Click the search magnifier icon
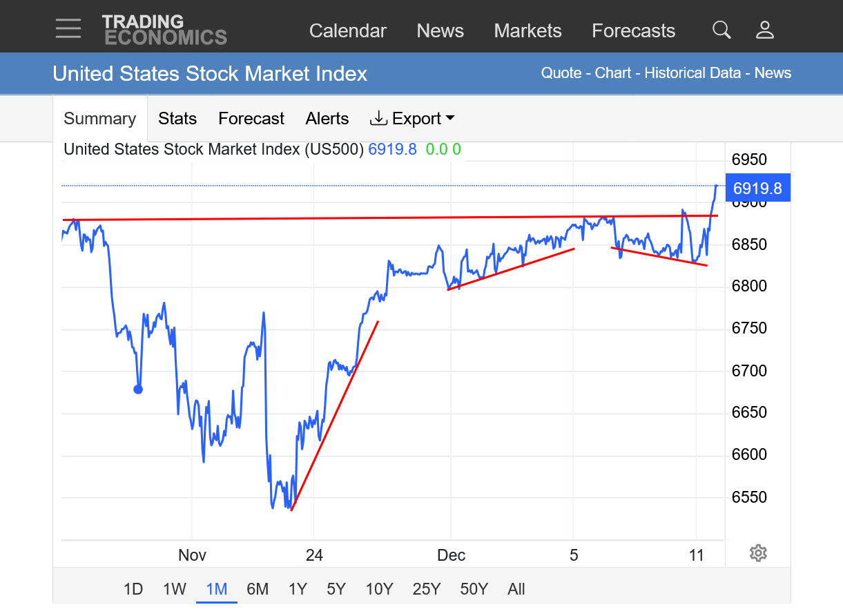 (x=721, y=30)
